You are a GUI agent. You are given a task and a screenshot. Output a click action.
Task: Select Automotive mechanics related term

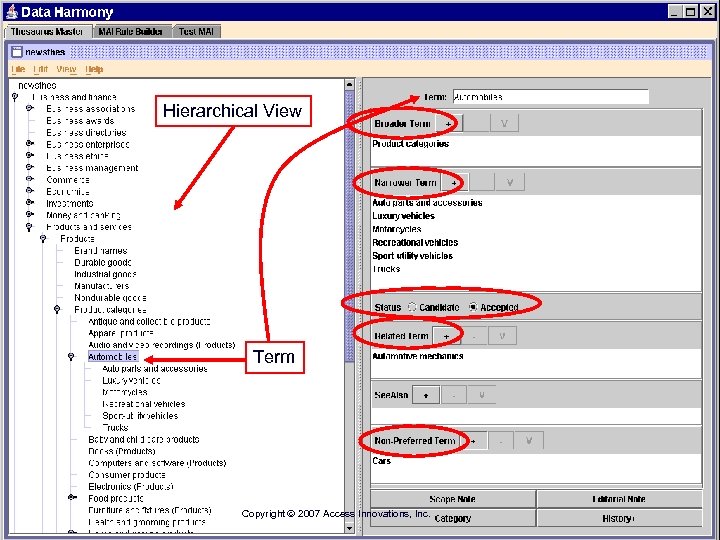417,356
